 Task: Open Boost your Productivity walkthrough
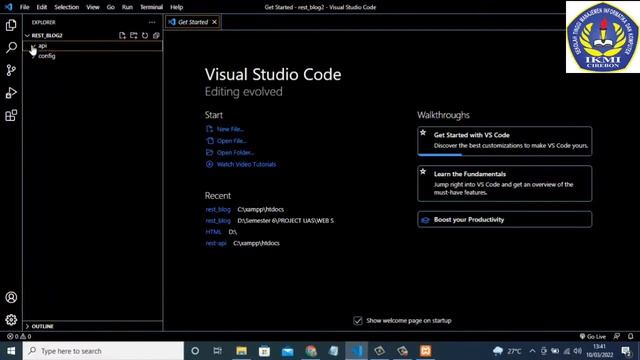(x=504, y=220)
